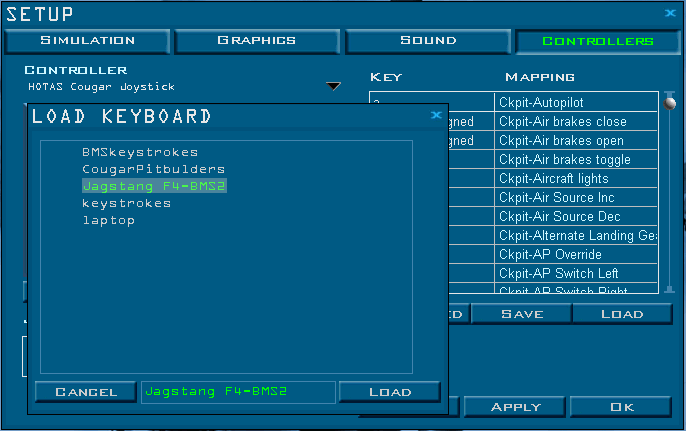Viewport: 686px width, 431px height.
Task: Close the Load Keyboard dialog with X
Action: point(436,116)
